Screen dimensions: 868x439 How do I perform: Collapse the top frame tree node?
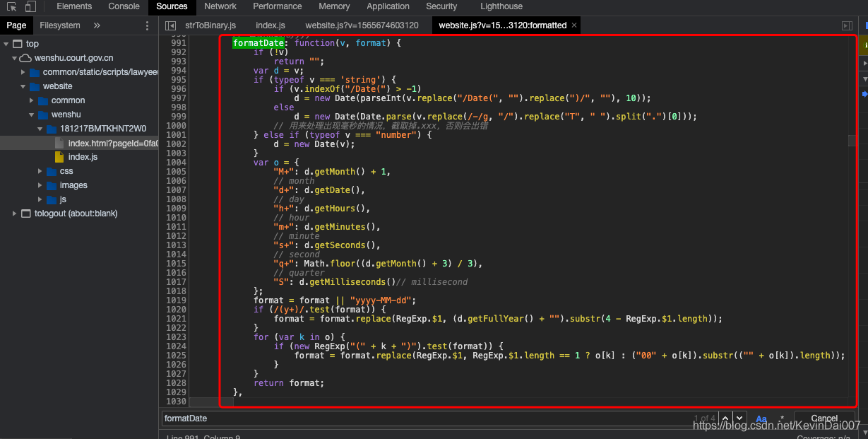6,44
